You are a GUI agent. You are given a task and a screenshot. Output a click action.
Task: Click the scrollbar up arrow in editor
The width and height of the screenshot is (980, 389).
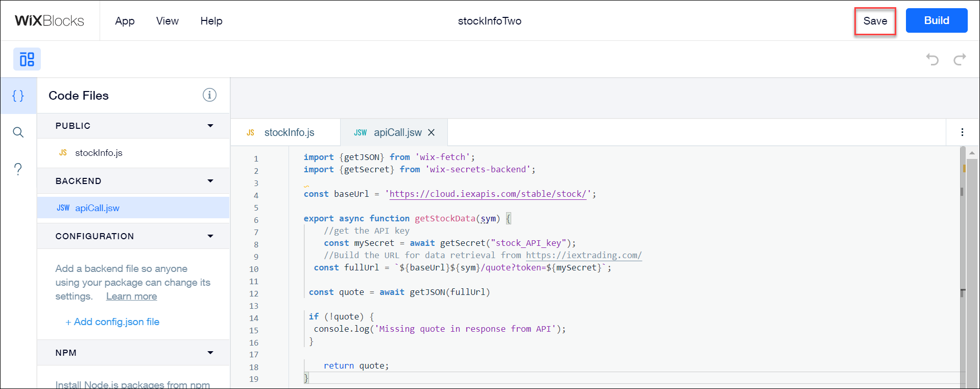pyautogui.click(x=971, y=152)
